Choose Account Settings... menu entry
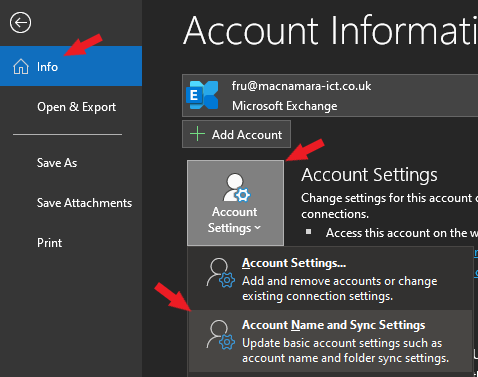The width and height of the screenshot is (478, 377). pos(330,279)
